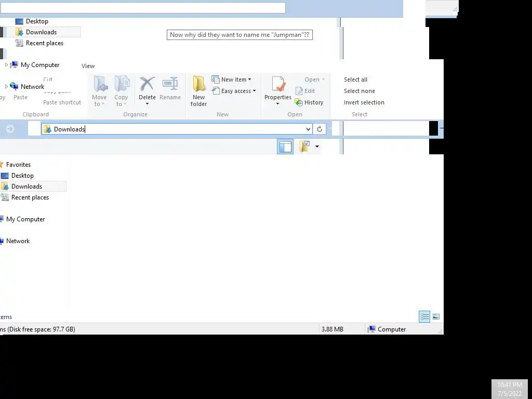Switch to details view in status corner
The width and height of the screenshot is (532, 399).
click(424, 316)
